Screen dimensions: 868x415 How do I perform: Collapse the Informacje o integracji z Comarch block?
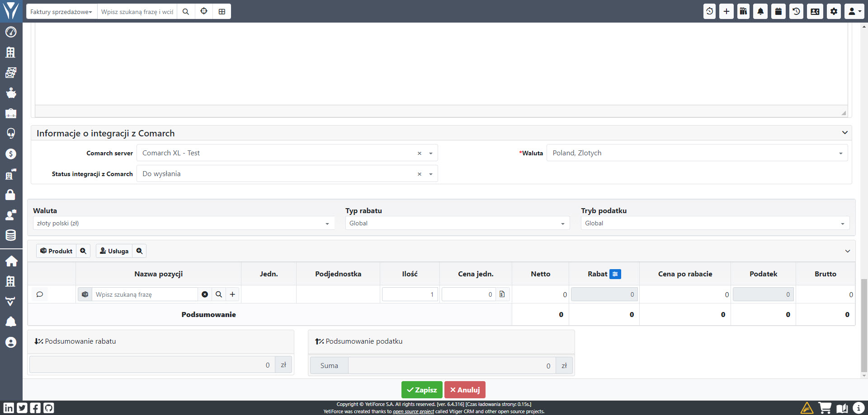844,133
